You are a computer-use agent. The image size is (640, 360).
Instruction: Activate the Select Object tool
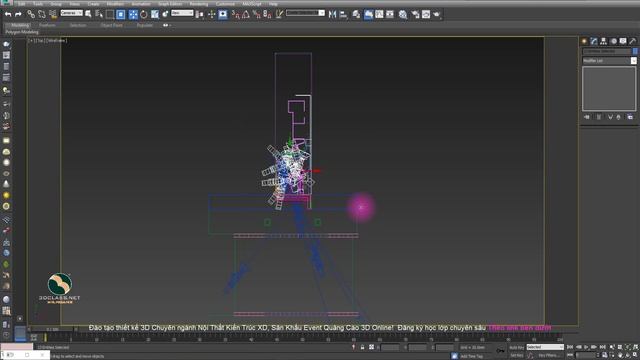tap(88, 14)
